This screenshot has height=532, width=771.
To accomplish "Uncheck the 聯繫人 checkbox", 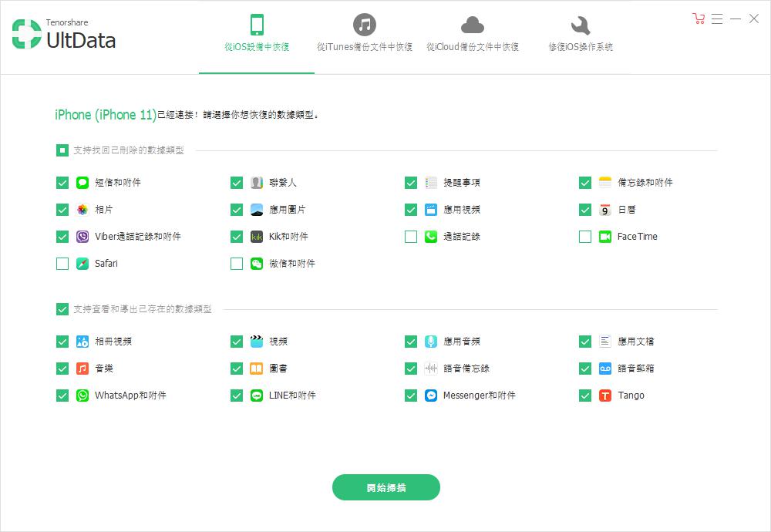I will 237,183.
